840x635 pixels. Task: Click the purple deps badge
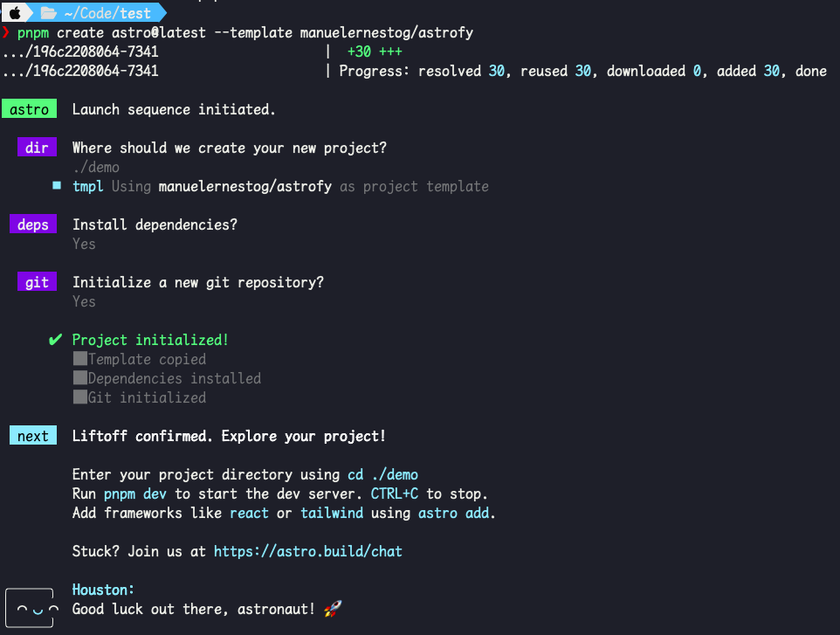(33, 224)
